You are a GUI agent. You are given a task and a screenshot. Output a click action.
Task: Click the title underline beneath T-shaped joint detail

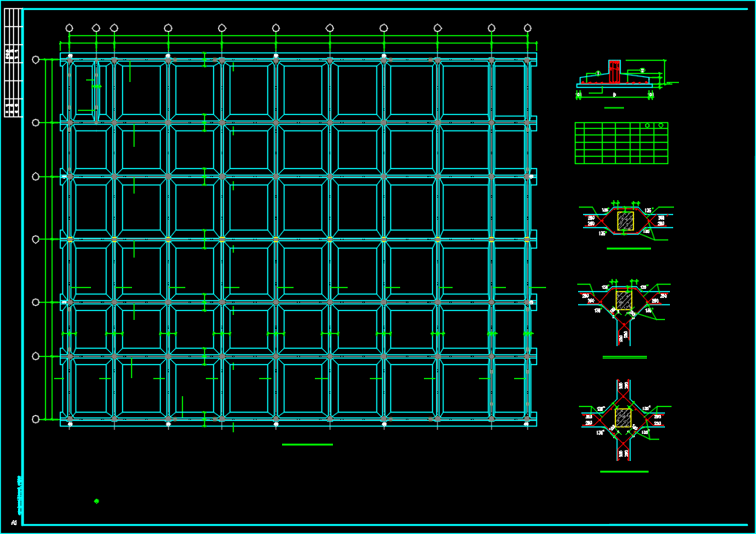point(624,358)
